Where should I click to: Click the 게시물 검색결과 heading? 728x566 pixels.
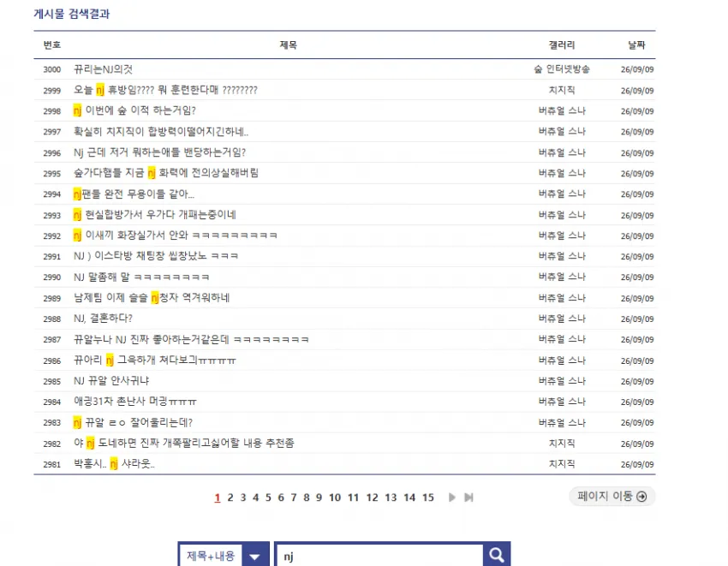click(71, 14)
